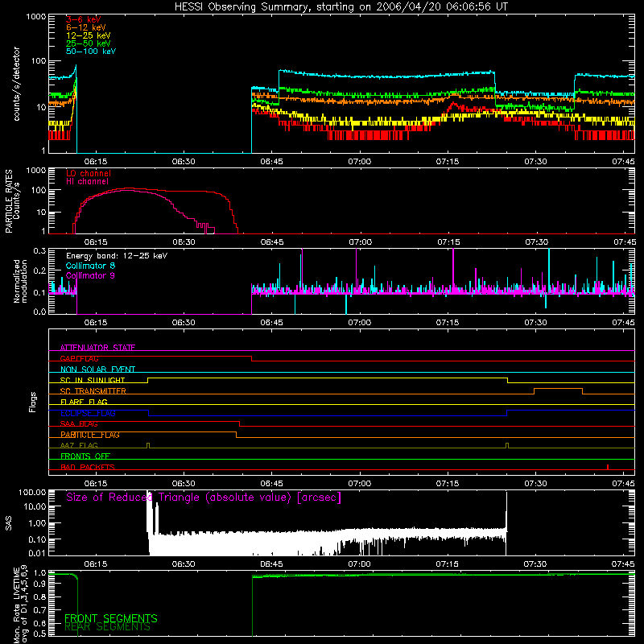Select the 6-12 keV legend entry
Image resolution: width=644 pixels, height=644 pixels.
[86, 27]
